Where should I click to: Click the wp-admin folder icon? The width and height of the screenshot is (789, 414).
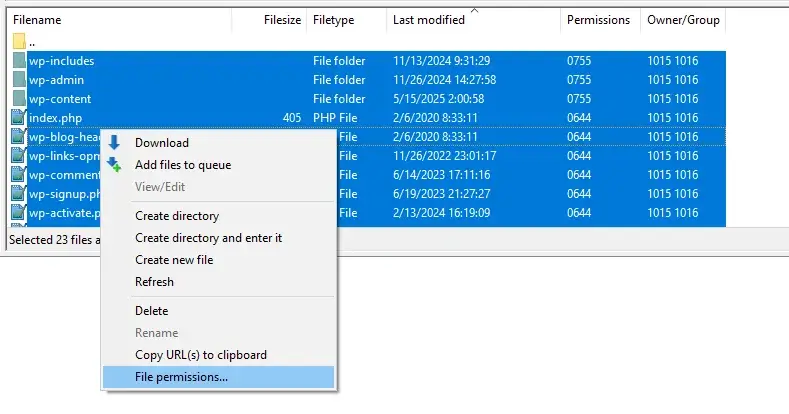tap(19, 80)
